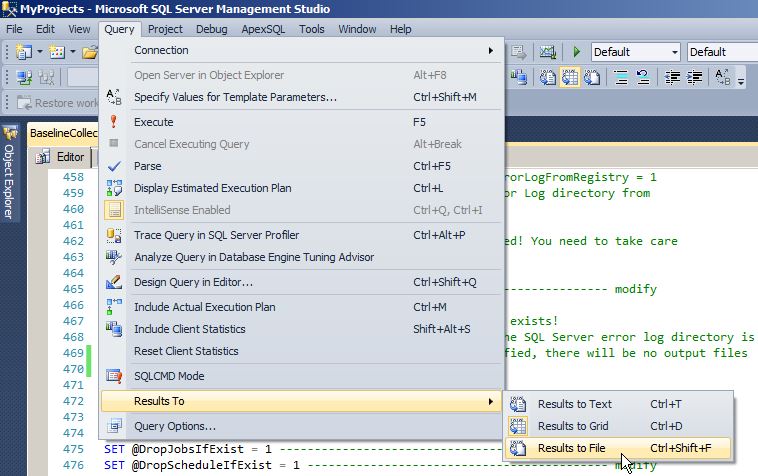
Task: Click the Include Client Statistics toolbar icon
Action: pos(519,77)
